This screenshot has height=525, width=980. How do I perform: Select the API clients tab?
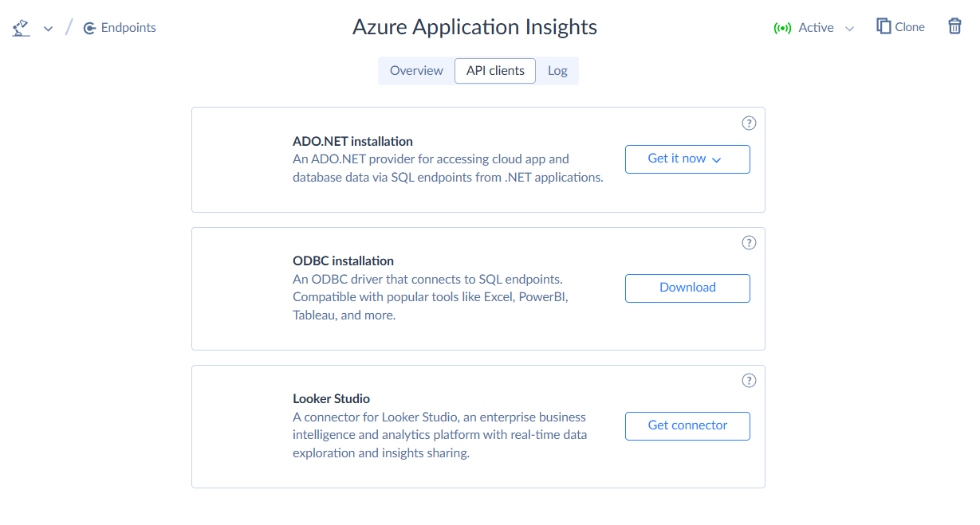(495, 70)
